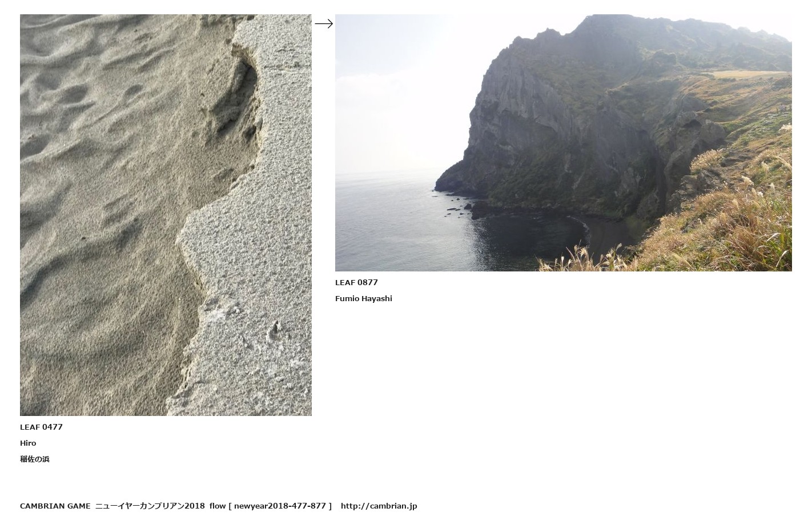Image resolution: width=812 pixels, height=520 pixels.
Task: Click the LEAF 0877 label
Action: click(356, 282)
